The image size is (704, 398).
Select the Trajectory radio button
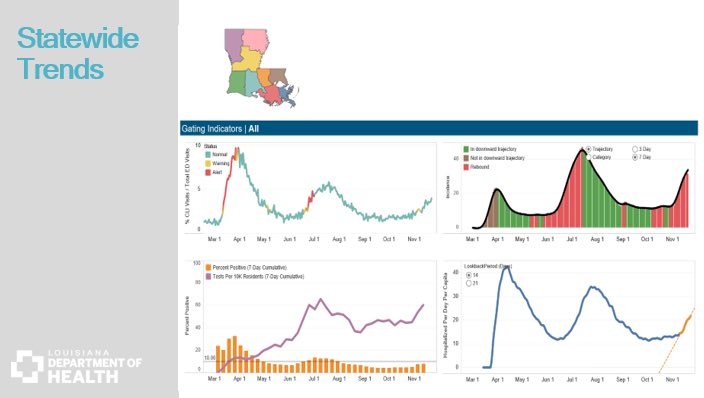[x=588, y=149]
